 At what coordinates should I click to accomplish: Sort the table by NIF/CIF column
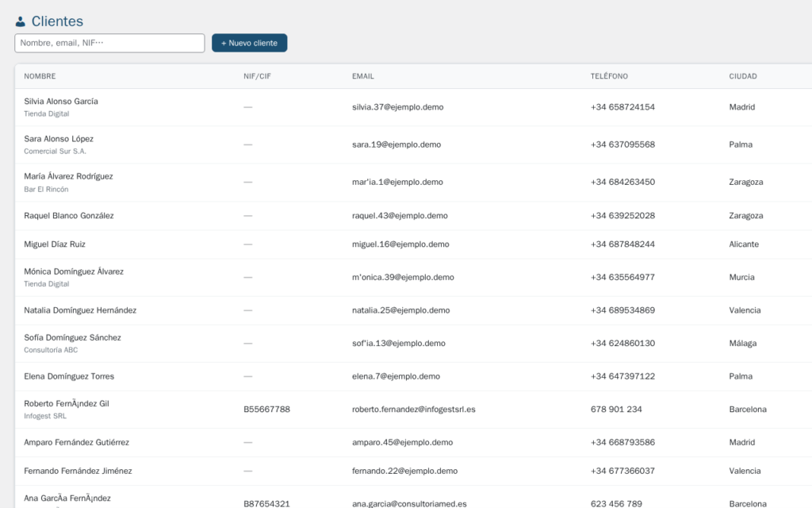254,76
